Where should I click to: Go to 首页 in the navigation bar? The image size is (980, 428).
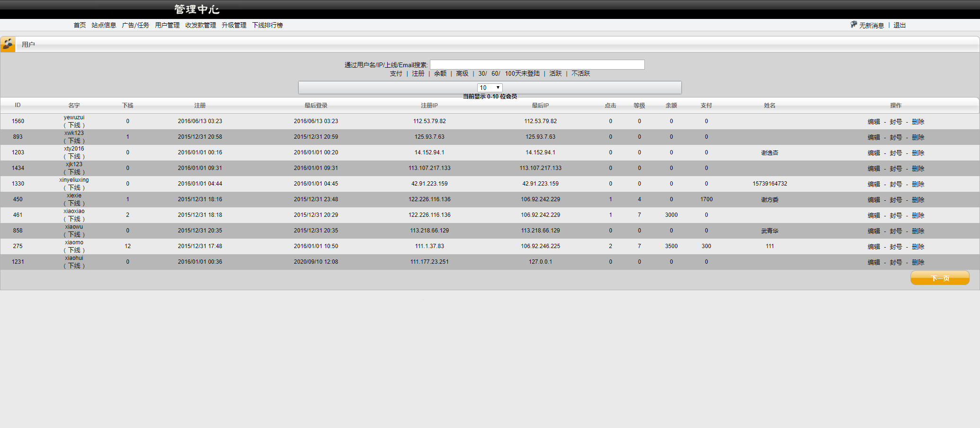(x=80, y=25)
